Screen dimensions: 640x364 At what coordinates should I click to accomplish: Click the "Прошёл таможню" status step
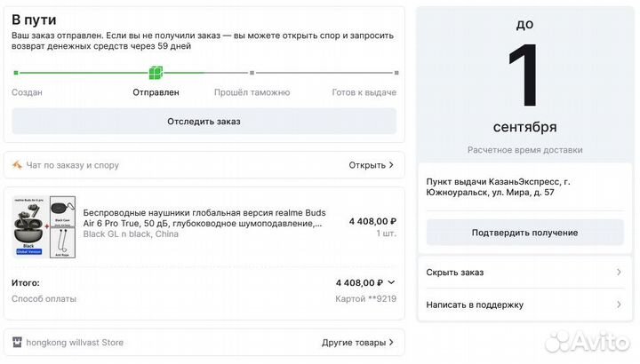click(252, 91)
